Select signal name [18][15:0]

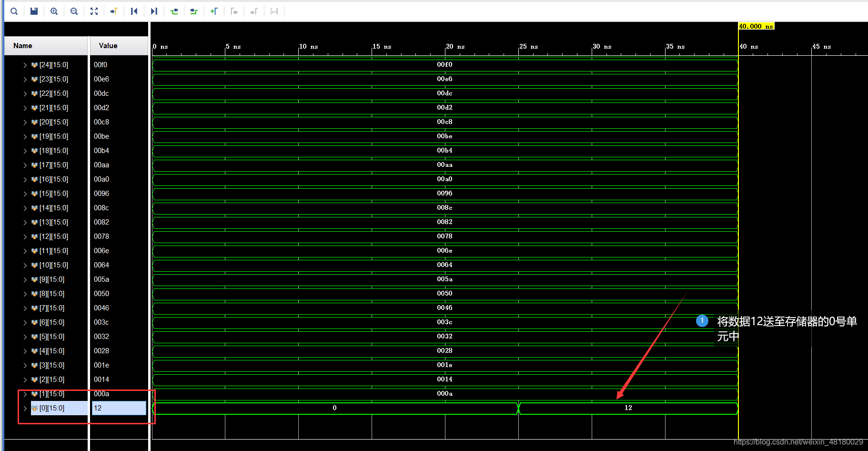(54, 151)
